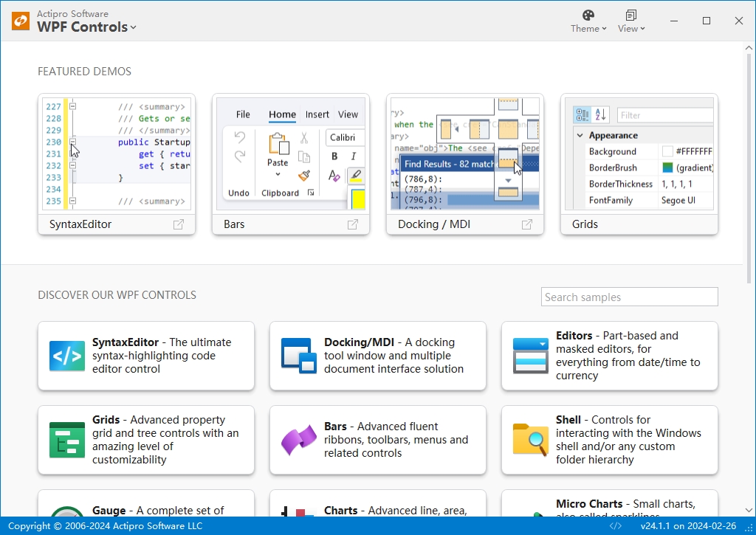Open the Docking/MDI product card

click(x=378, y=356)
